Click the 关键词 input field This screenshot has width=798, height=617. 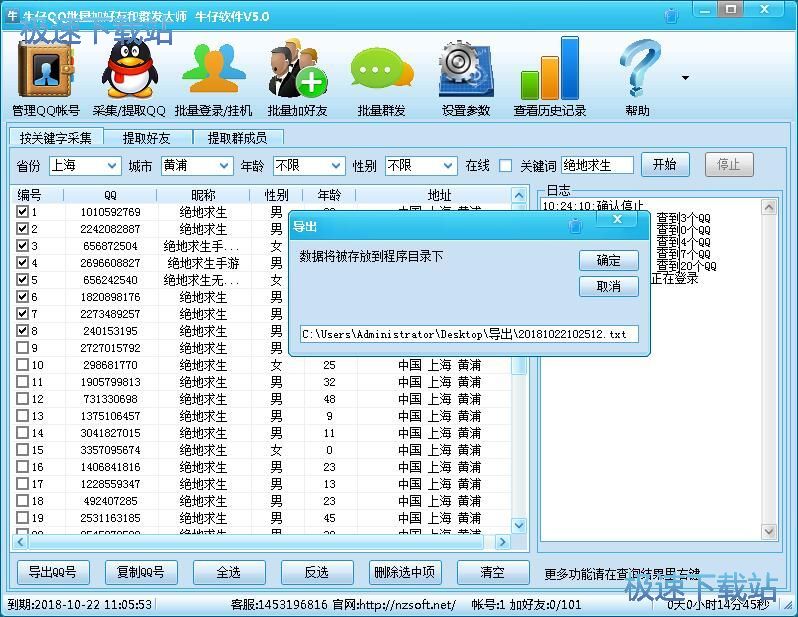tap(597, 165)
